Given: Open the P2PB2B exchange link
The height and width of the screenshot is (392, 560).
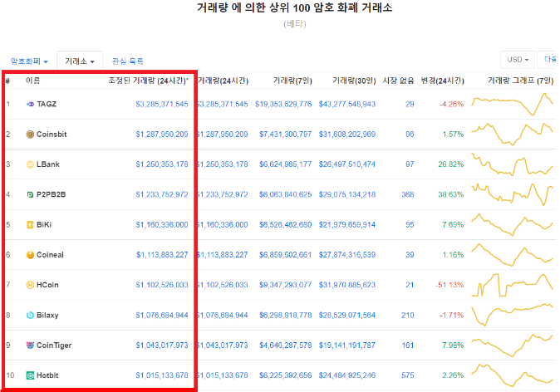Looking at the screenshot, I should 52,195.
